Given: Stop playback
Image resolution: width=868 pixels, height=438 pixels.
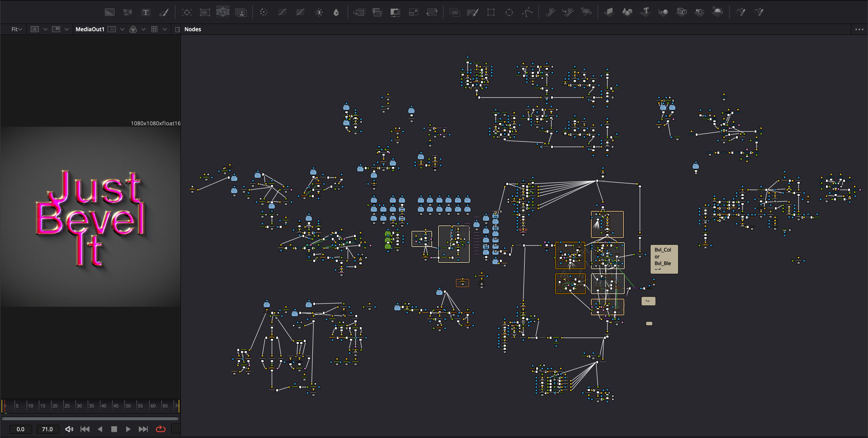Looking at the screenshot, I should click(x=114, y=429).
